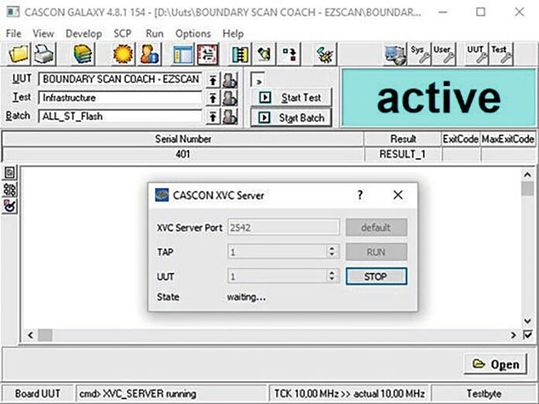Click upload arrow icon beside UUT field
This screenshot has width=539, height=404.
click(x=213, y=80)
